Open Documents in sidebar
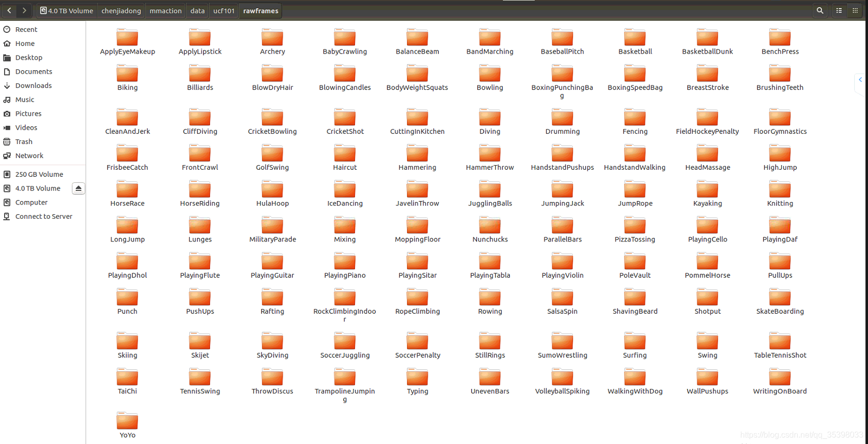This screenshot has width=868, height=444. 43,72
